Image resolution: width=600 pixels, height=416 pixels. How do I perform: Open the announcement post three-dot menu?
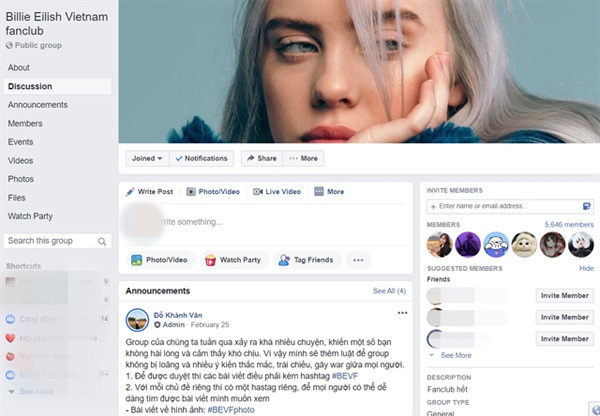402,313
